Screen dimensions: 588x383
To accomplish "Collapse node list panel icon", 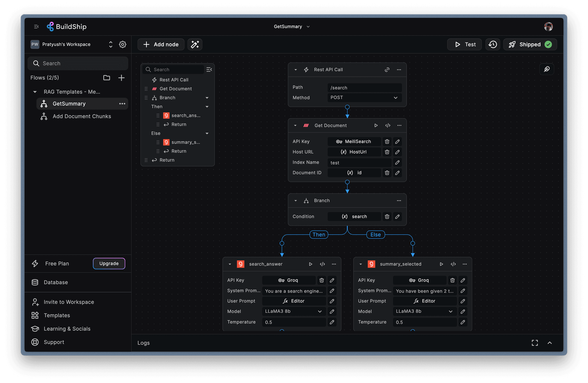I will click(x=209, y=69).
